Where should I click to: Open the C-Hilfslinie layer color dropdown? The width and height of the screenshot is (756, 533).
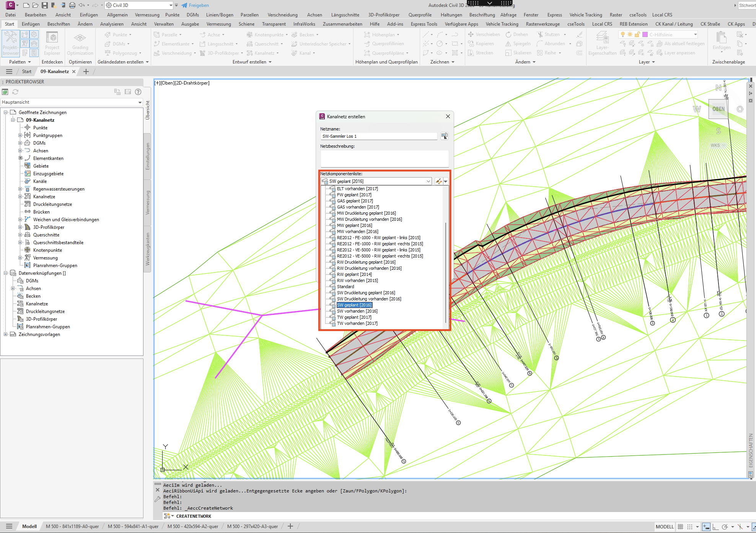[658, 34]
